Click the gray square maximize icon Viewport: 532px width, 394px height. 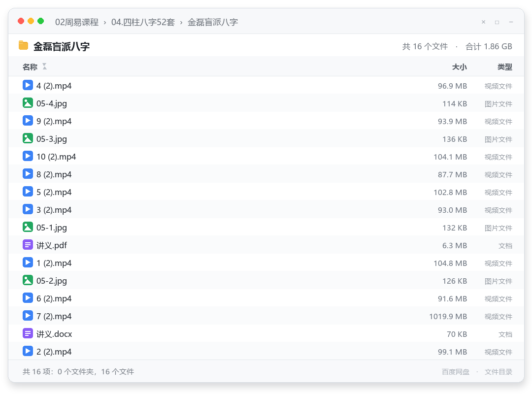click(497, 22)
